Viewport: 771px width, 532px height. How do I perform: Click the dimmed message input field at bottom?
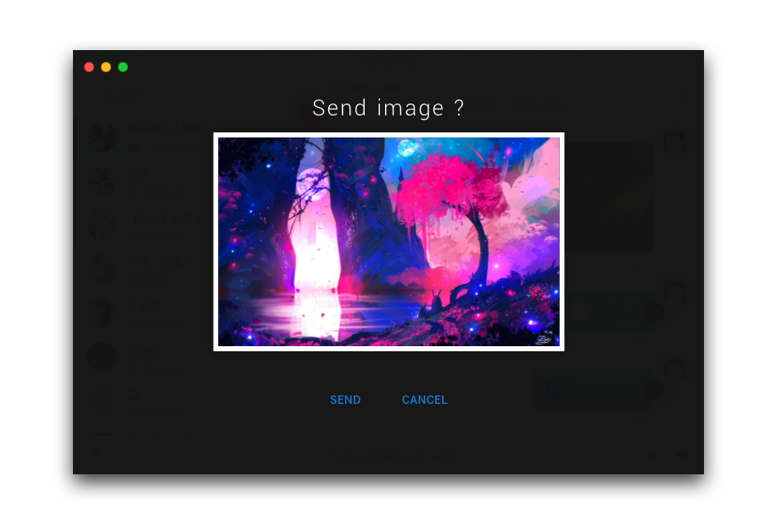click(x=388, y=456)
